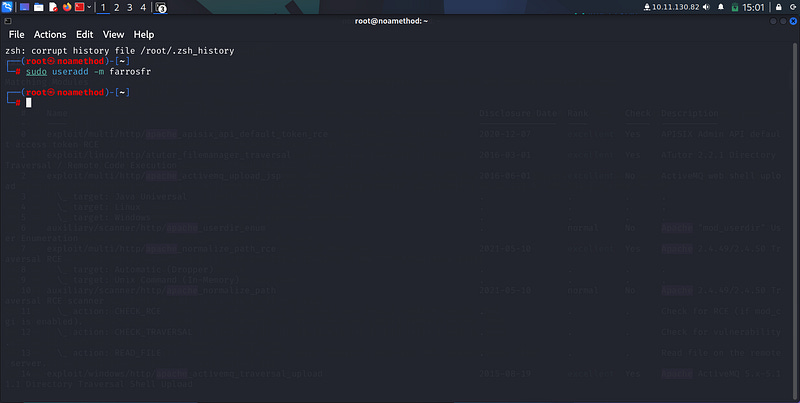Click the terminal window menu icon in titlebar

point(8,21)
